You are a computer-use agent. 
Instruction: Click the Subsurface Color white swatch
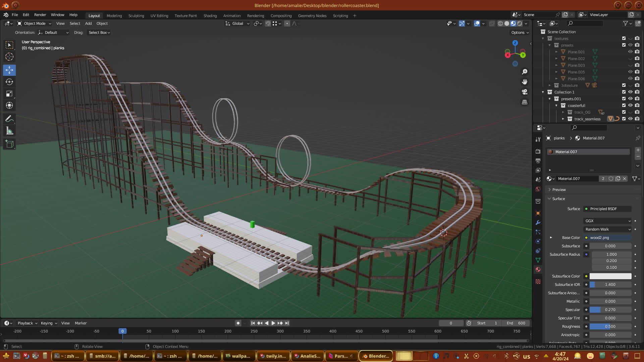coord(610,276)
